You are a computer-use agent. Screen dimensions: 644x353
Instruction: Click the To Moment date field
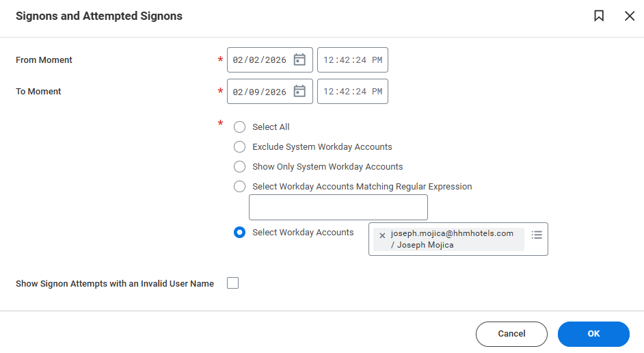tap(260, 92)
